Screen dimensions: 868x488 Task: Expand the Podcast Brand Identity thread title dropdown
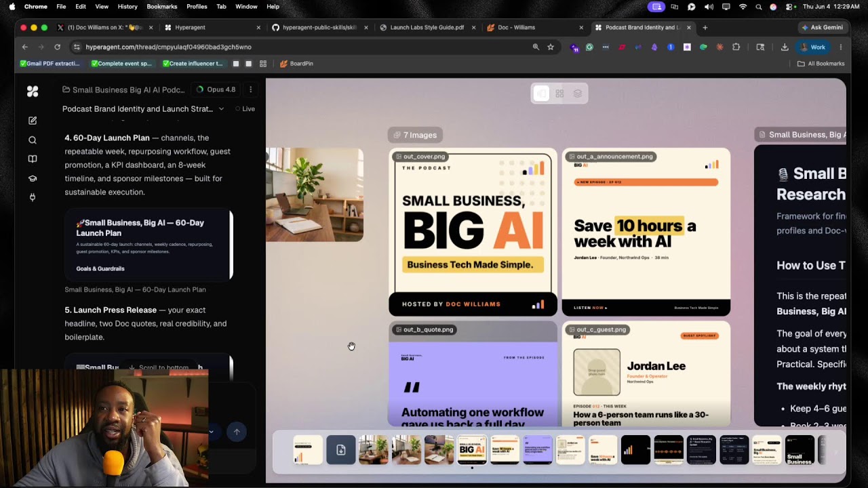pos(221,108)
